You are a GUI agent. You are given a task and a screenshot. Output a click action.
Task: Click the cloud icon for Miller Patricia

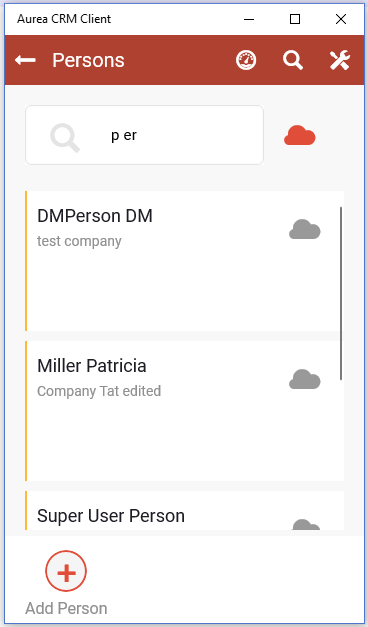click(305, 379)
